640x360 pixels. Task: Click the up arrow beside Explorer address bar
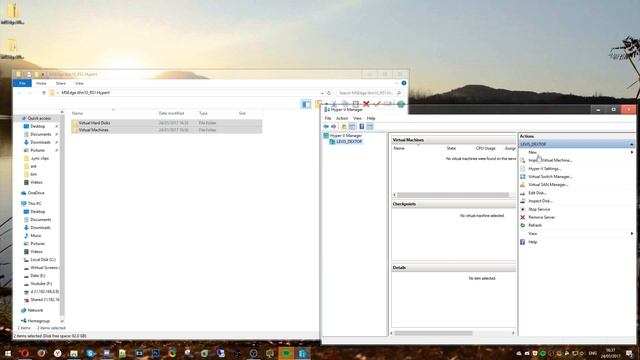[x=44, y=93]
